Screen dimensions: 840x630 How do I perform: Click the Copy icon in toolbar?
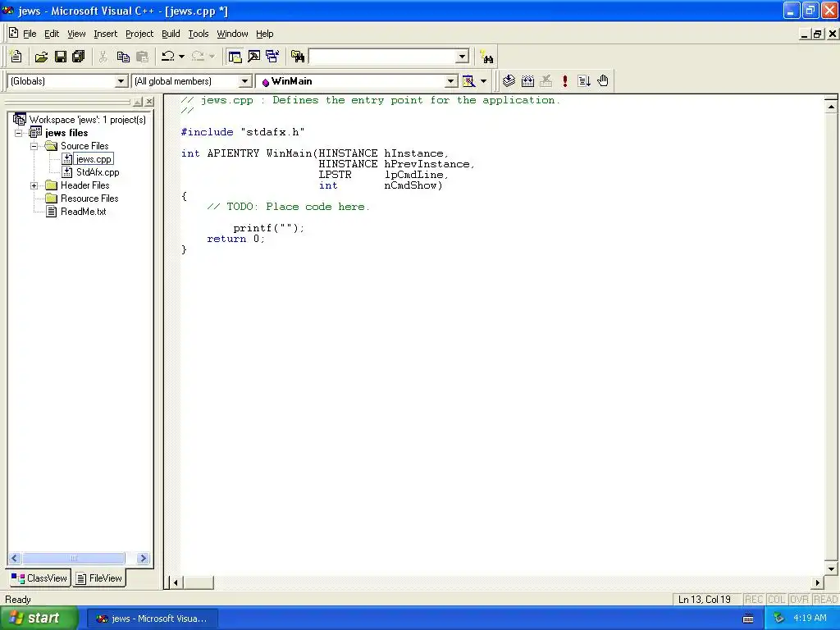(x=123, y=57)
